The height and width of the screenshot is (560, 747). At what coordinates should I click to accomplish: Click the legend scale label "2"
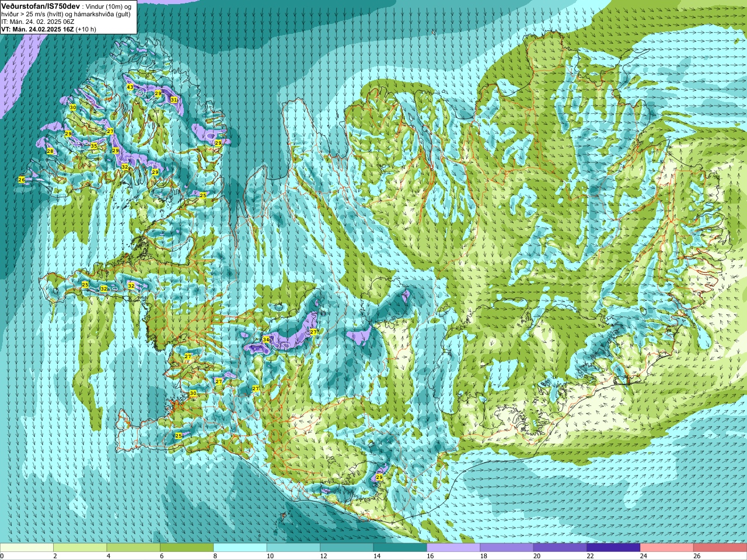point(55,556)
